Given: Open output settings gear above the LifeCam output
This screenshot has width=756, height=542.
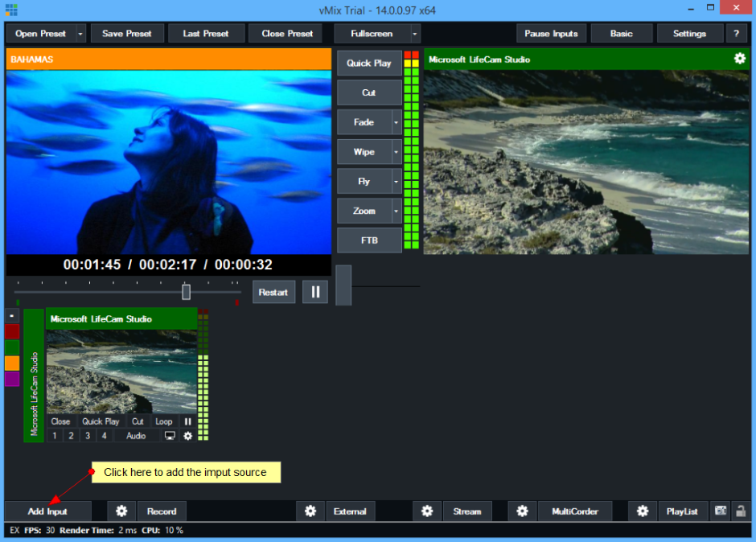Looking at the screenshot, I should [x=739, y=59].
